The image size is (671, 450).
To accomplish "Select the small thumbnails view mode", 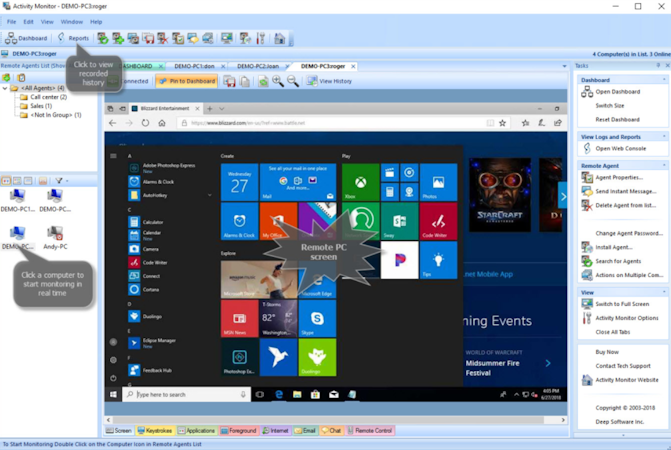I will 17,181.
